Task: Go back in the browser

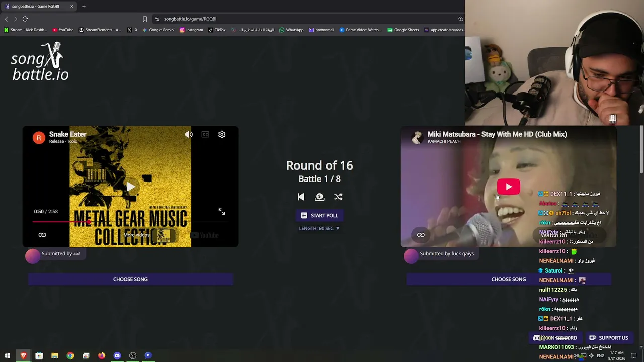Action: tap(6, 19)
